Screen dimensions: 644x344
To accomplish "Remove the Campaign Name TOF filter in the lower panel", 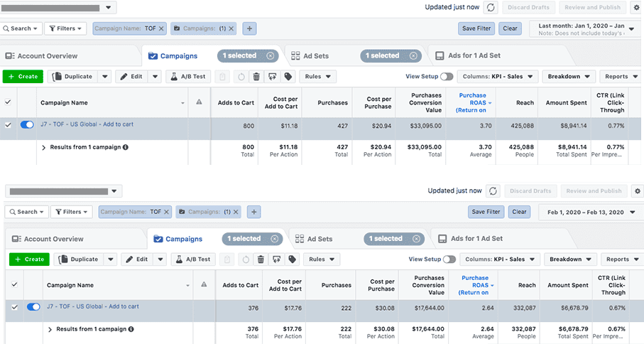I will (x=167, y=212).
